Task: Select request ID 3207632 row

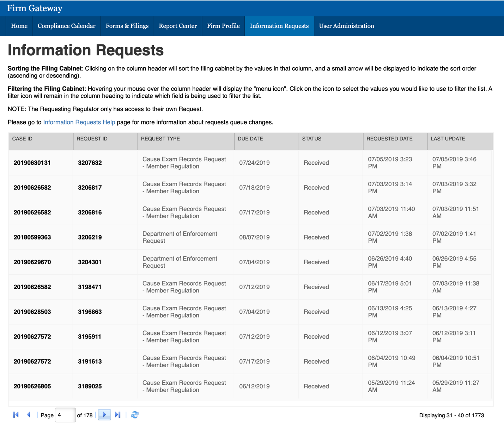Action: click(90, 163)
